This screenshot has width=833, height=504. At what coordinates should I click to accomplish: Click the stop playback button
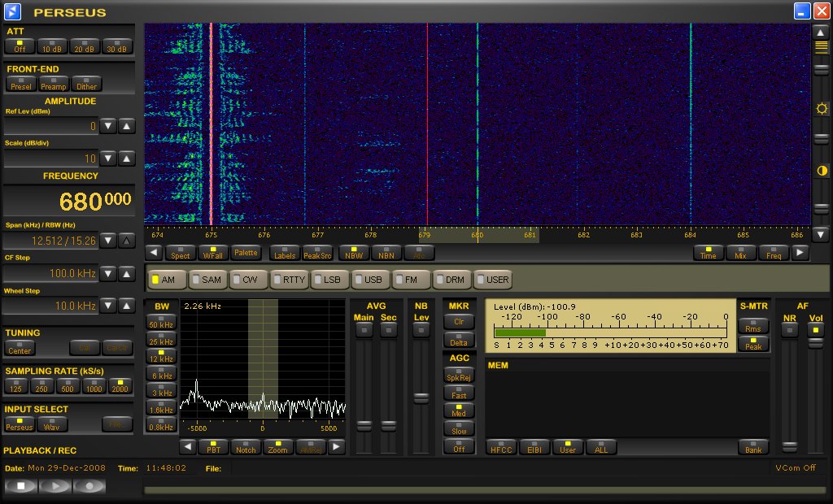(x=20, y=485)
